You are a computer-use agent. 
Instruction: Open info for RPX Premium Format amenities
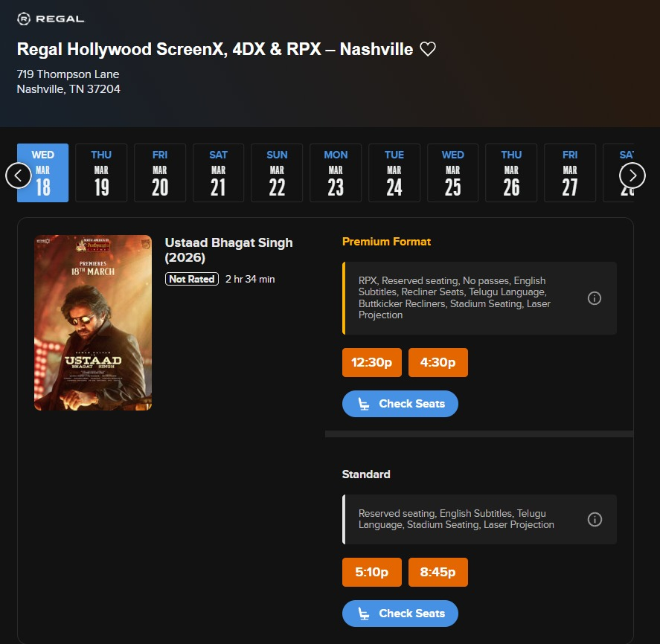tap(594, 297)
